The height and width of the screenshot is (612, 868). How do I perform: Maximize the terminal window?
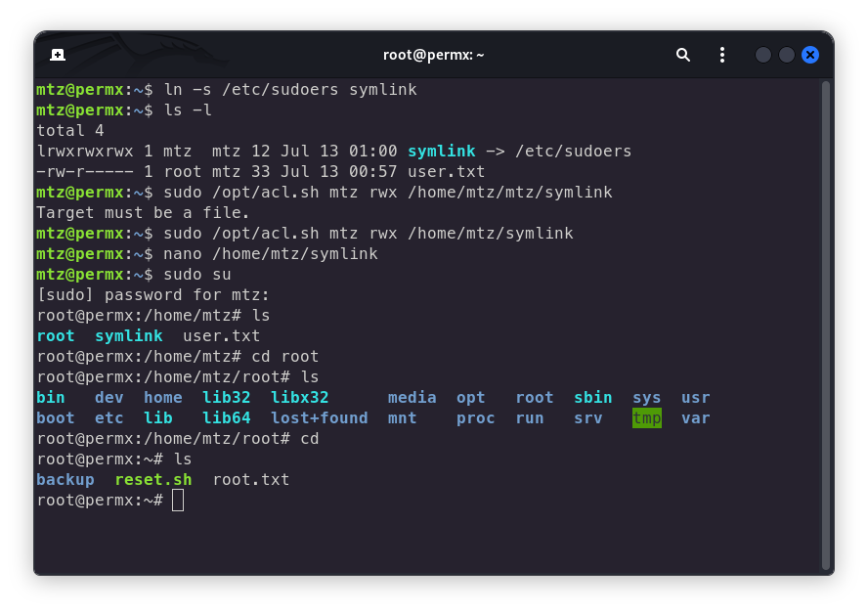[x=787, y=55]
